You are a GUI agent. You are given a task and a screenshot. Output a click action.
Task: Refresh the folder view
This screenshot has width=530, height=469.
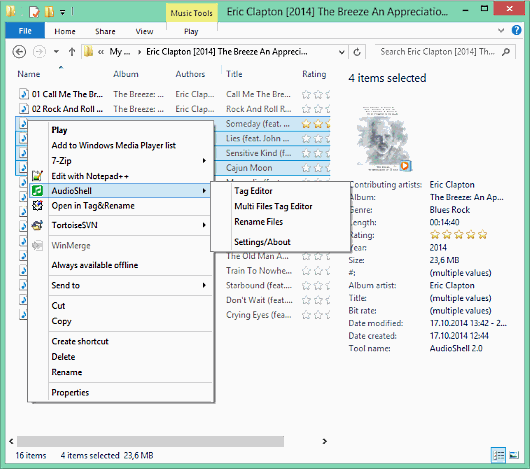click(357, 52)
